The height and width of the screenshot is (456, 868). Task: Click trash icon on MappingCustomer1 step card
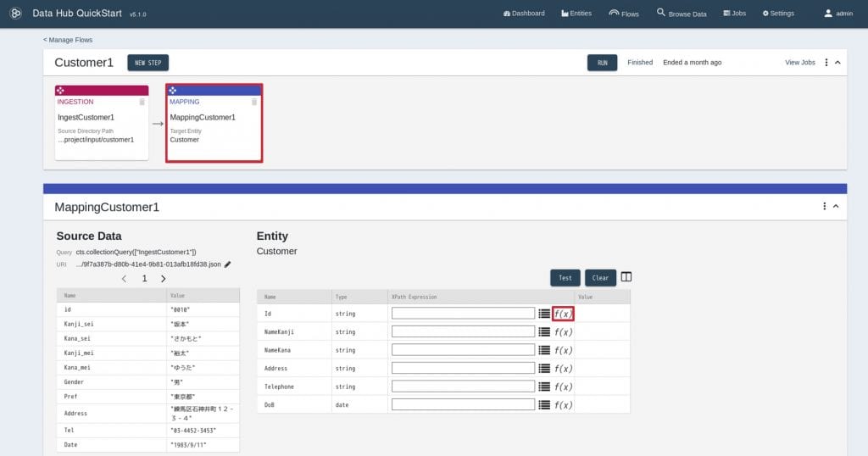coord(254,102)
